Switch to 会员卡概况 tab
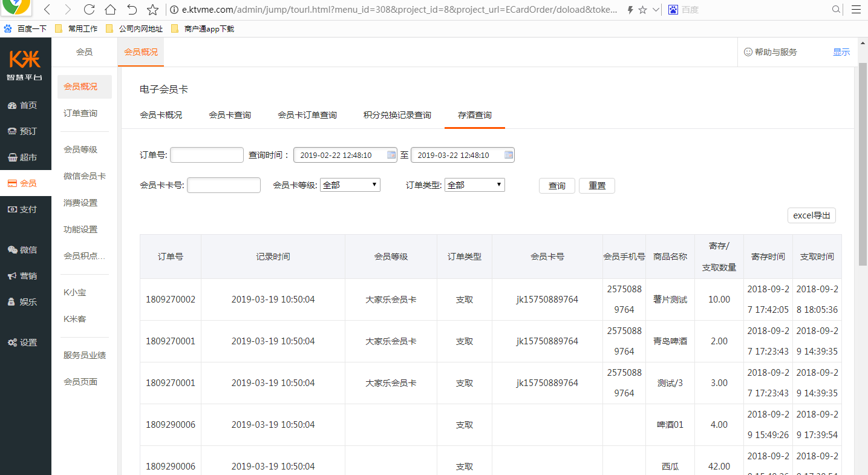 [x=161, y=115]
